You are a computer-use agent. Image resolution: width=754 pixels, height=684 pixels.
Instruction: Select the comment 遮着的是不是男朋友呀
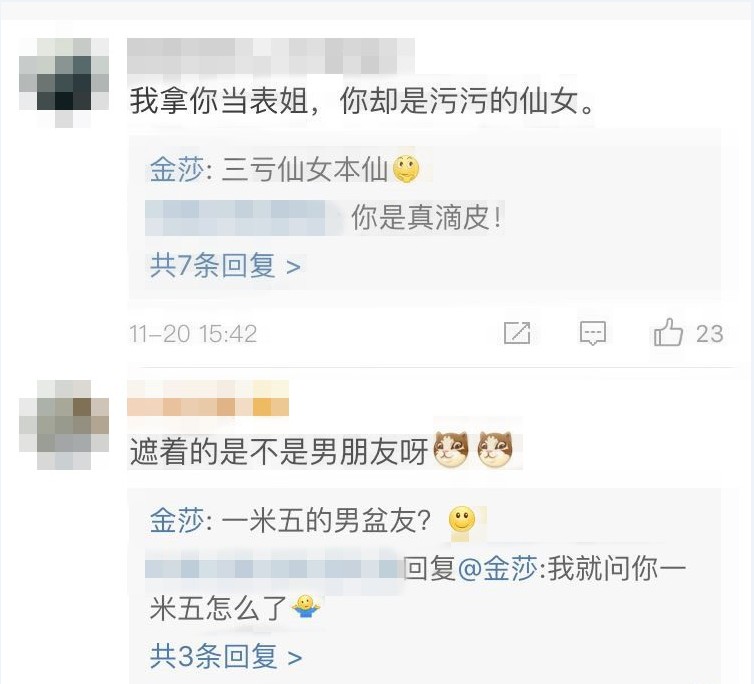tap(279, 452)
